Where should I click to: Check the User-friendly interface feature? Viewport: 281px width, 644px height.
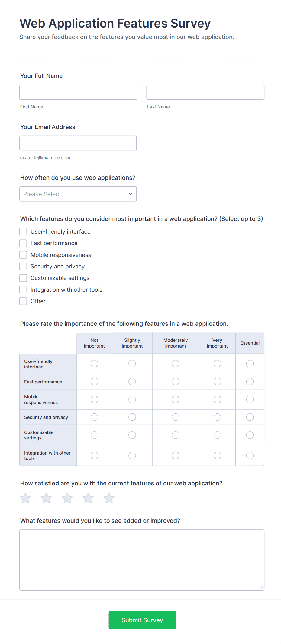pos(23,231)
